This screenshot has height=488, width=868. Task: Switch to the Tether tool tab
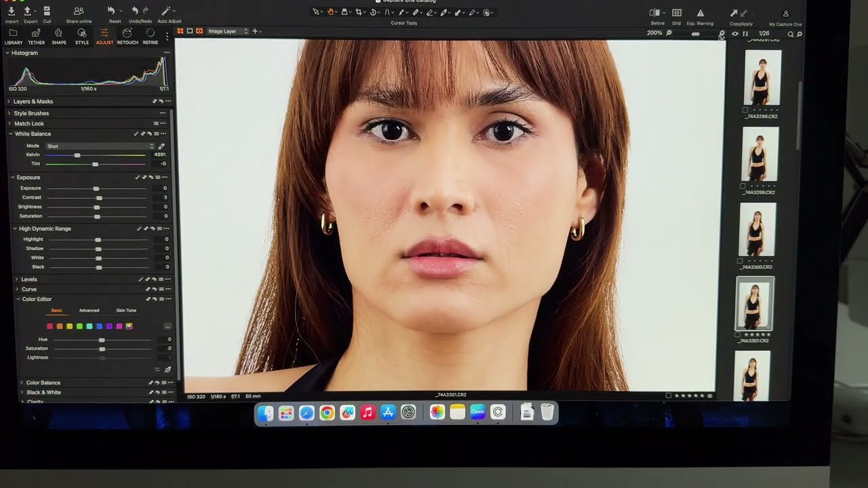coord(36,36)
